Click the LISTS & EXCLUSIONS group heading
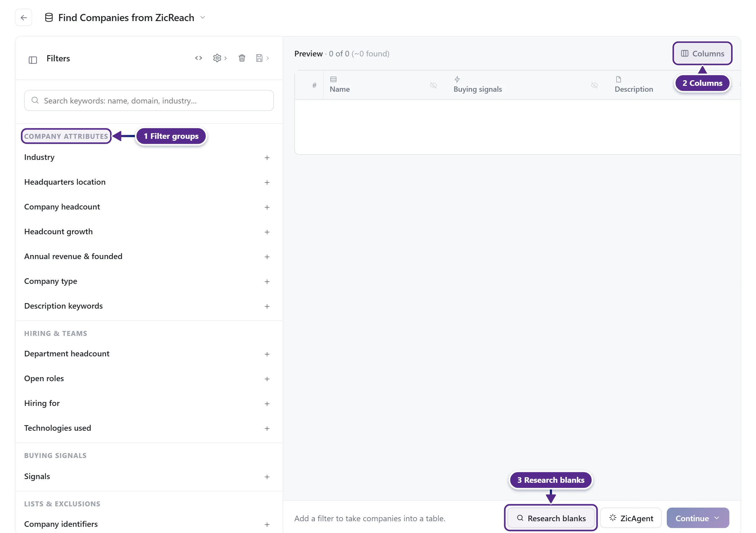 (x=62, y=504)
